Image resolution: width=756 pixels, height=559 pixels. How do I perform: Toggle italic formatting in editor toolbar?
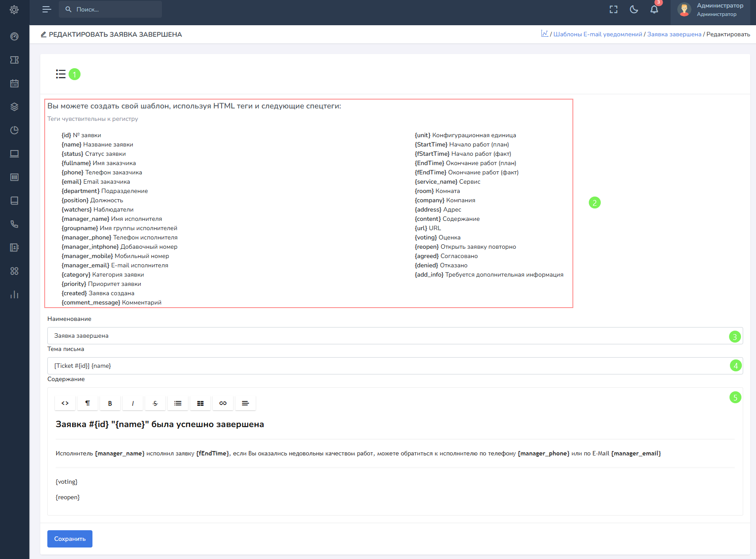point(133,403)
